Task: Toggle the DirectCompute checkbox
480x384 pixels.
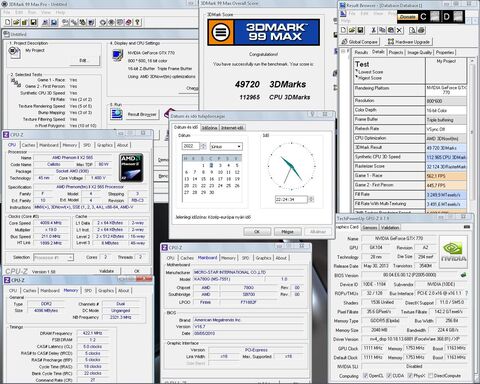Action: [x=430, y=375]
